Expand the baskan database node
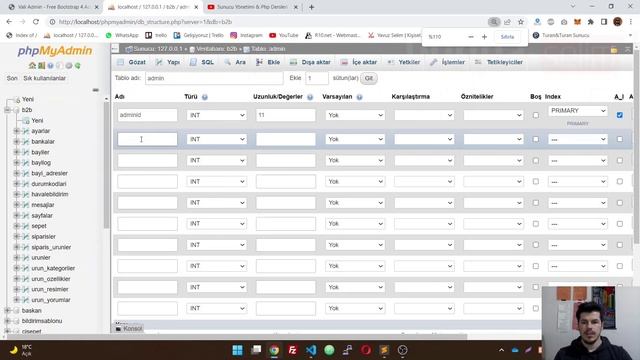This screenshot has width=640, height=360. coord(7,311)
